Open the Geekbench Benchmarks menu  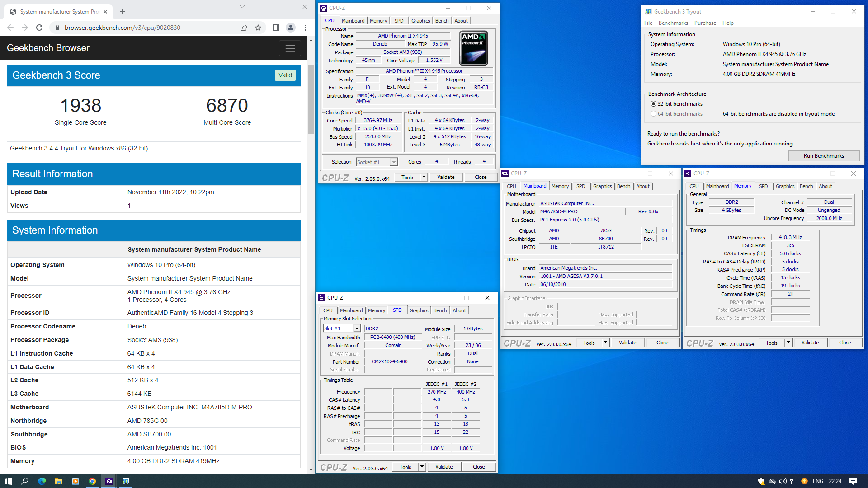673,23
